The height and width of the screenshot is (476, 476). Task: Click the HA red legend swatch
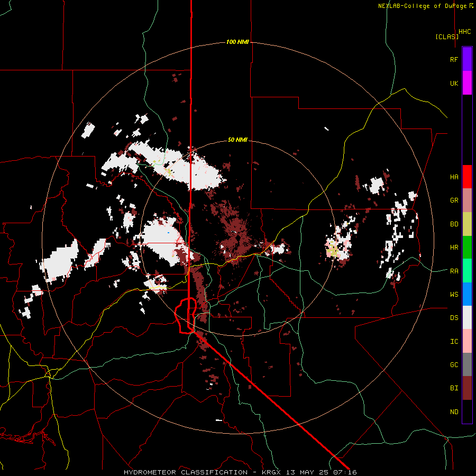tap(467, 177)
